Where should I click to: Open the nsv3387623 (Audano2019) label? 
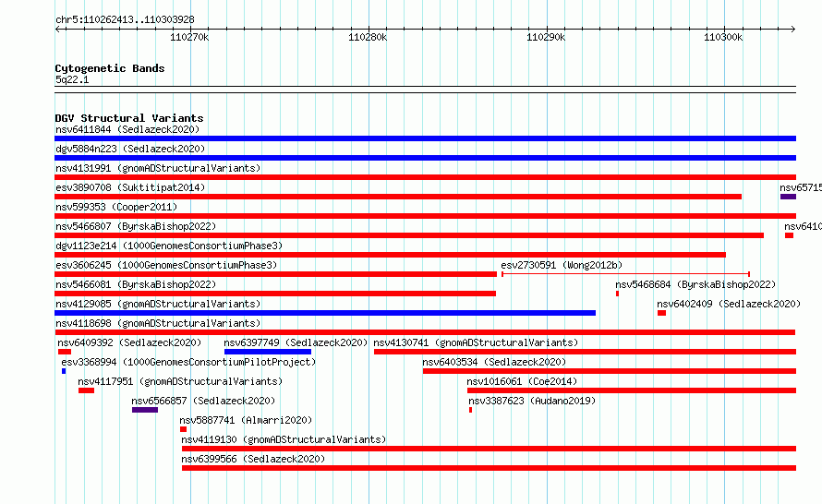pyautogui.click(x=532, y=401)
